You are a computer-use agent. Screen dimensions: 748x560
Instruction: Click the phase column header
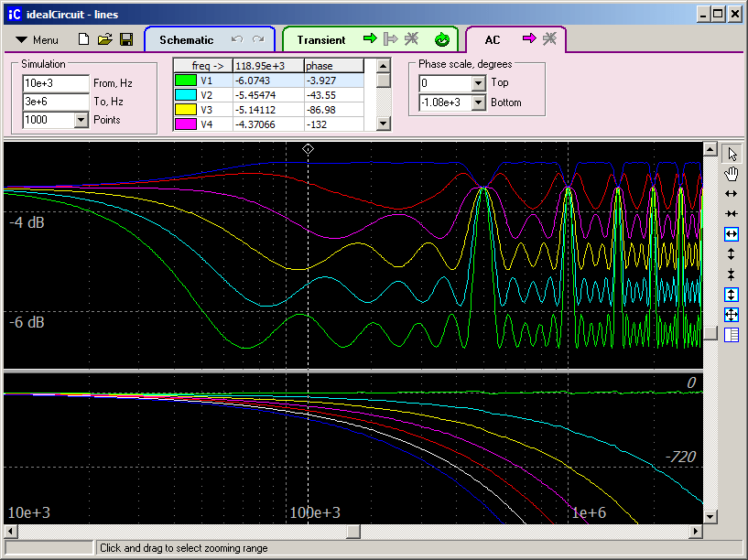click(334, 66)
